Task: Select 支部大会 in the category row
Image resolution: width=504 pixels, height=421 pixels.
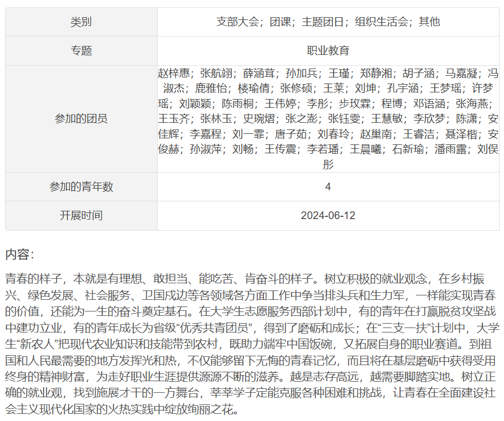Action: pyautogui.click(x=237, y=22)
